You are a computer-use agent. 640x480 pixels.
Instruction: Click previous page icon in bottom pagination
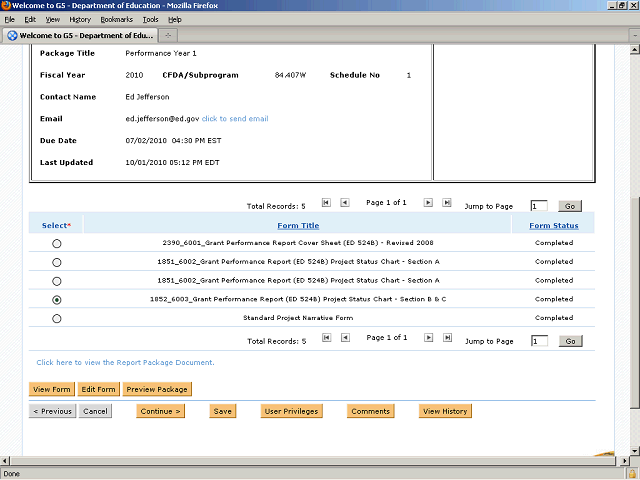click(x=344, y=338)
